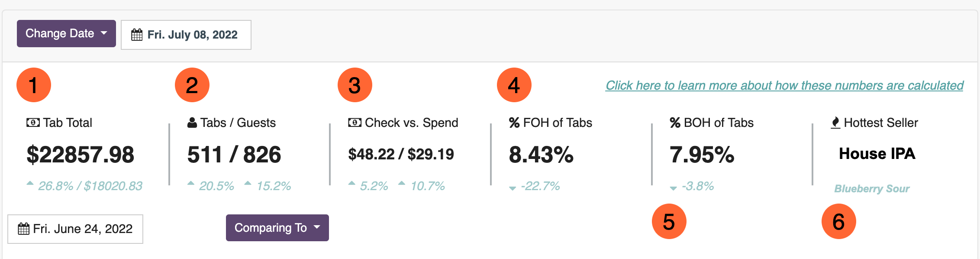Click the money icon next to Check vs. Spend

(355, 123)
